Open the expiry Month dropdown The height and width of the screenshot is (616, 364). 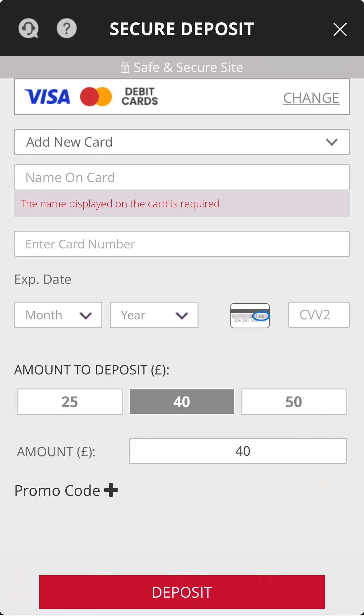point(58,315)
